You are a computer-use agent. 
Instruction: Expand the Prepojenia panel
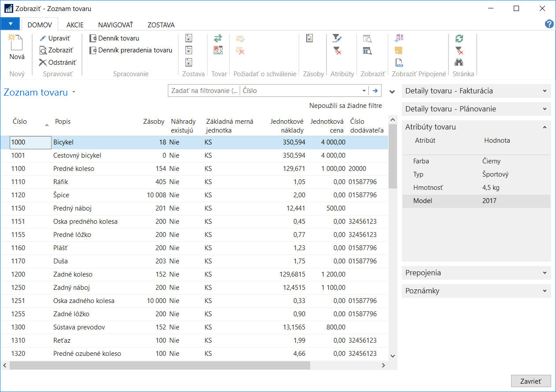click(x=476, y=273)
